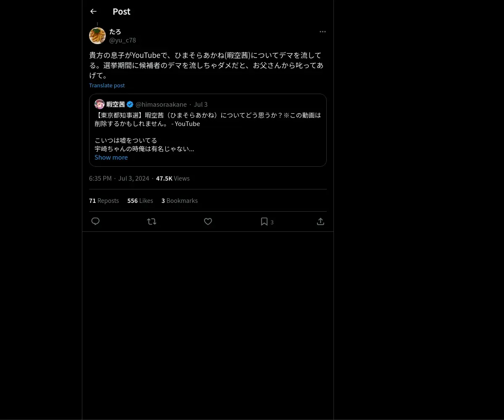Screen dimensions: 504x420
Task: View the 556 Likes list
Action: 140,201
